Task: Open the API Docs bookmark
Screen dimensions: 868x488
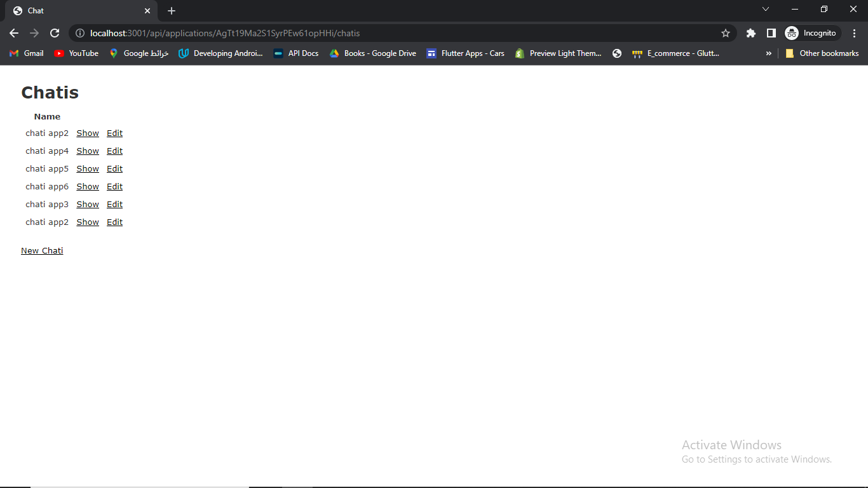Action: pyautogui.click(x=295, y=53)
